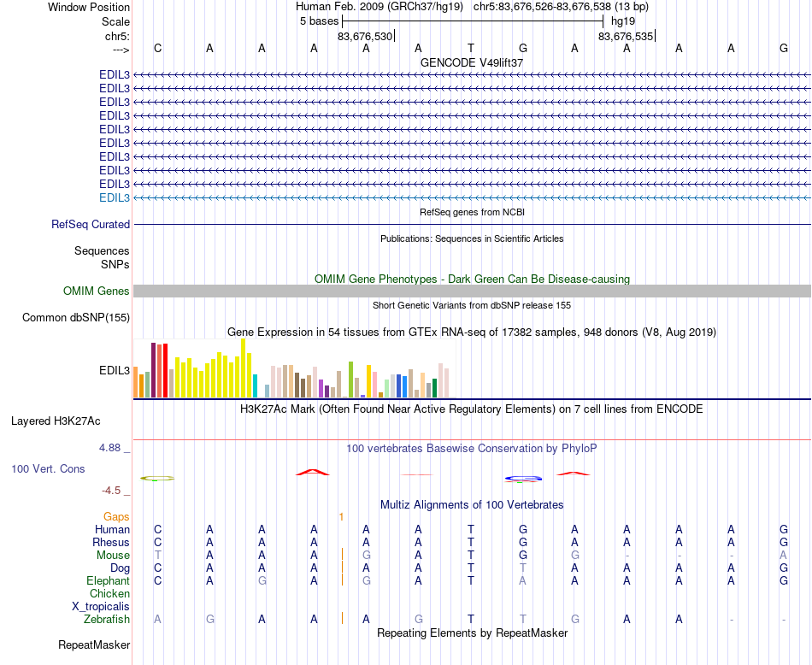Click the blue G conservation logo
The height and width of the screenshot is (665, 812).
click(523, 479)
